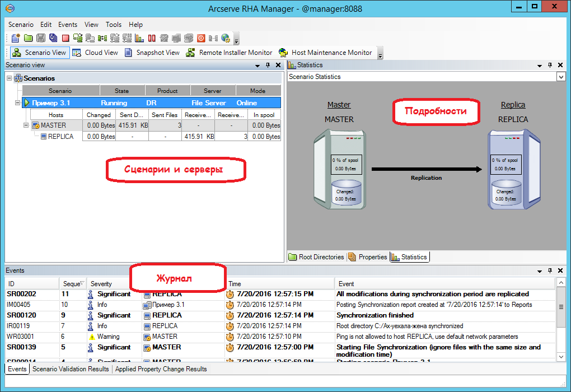This screenshot has width=571, height=392.
Task: Close the Statistics pane
Action: click(x=560, y=65)
